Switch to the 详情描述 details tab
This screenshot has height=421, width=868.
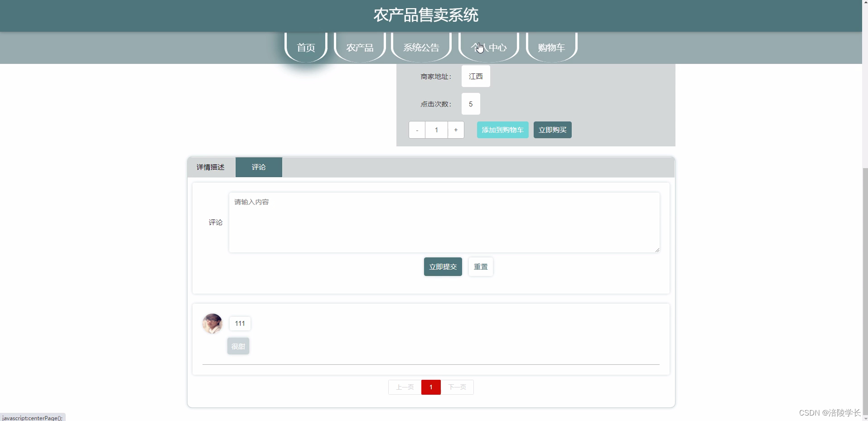click(210, 167)
